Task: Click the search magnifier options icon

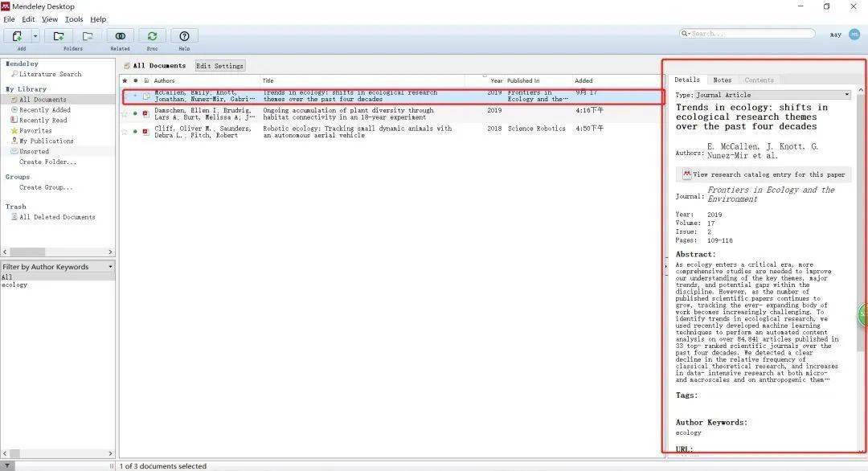Action: 686,34
